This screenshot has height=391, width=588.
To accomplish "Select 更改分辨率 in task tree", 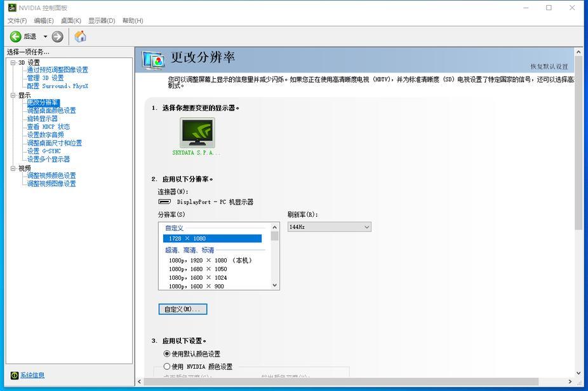I will tap(43, 102).
